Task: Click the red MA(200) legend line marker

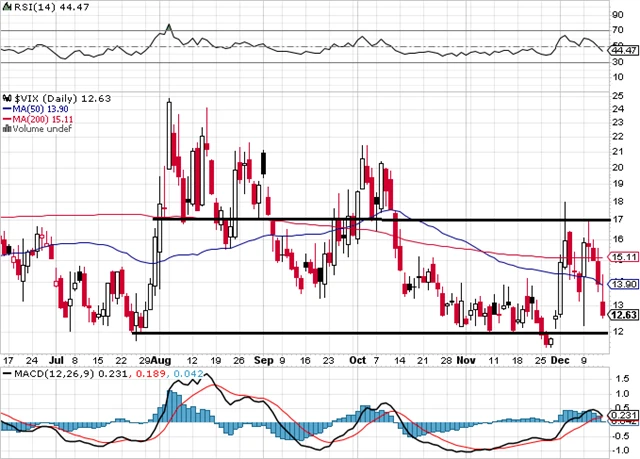Action: [6, 118]
